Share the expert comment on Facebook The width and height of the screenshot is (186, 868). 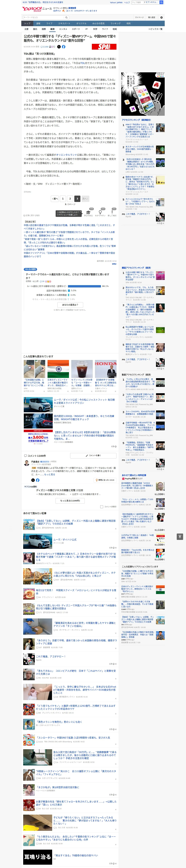tap(38, 480)
